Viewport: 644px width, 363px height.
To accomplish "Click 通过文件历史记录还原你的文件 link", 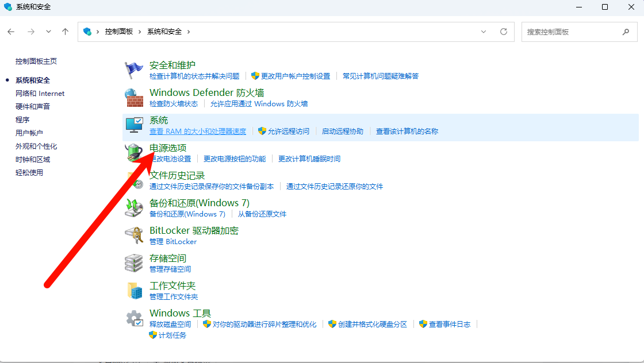I will (335, 186).
